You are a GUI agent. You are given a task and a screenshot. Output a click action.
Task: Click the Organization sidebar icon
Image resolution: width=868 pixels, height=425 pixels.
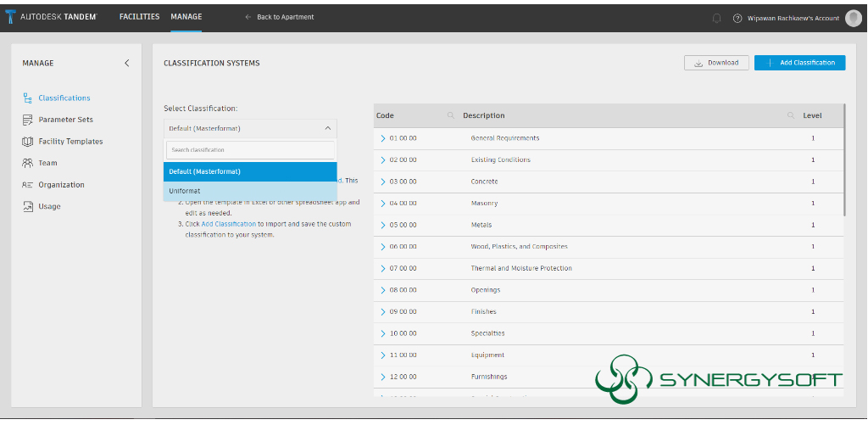tap(28, 185)
